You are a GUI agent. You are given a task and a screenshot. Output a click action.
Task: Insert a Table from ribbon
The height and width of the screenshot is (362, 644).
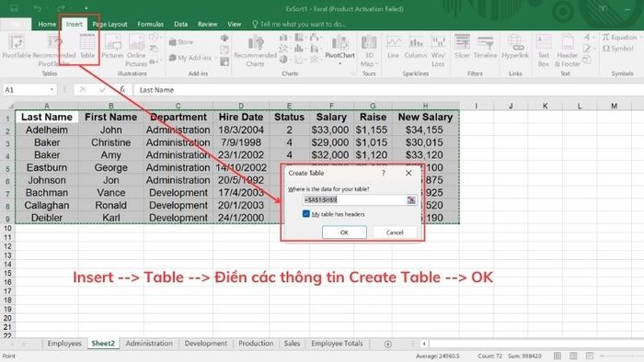pos(87,46)
